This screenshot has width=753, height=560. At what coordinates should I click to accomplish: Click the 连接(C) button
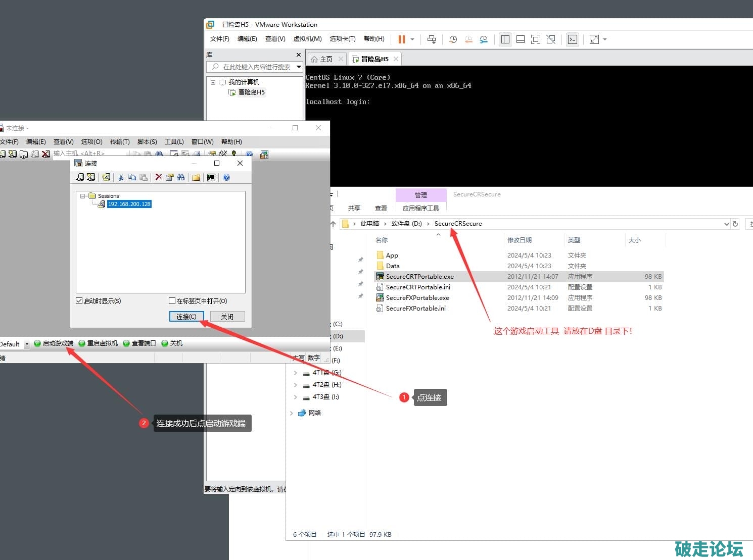coord(186,317)
